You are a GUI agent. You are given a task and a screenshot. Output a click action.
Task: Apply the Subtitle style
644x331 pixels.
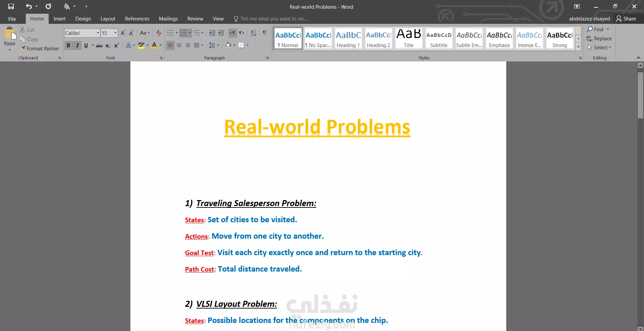click(x=439, y=39)
